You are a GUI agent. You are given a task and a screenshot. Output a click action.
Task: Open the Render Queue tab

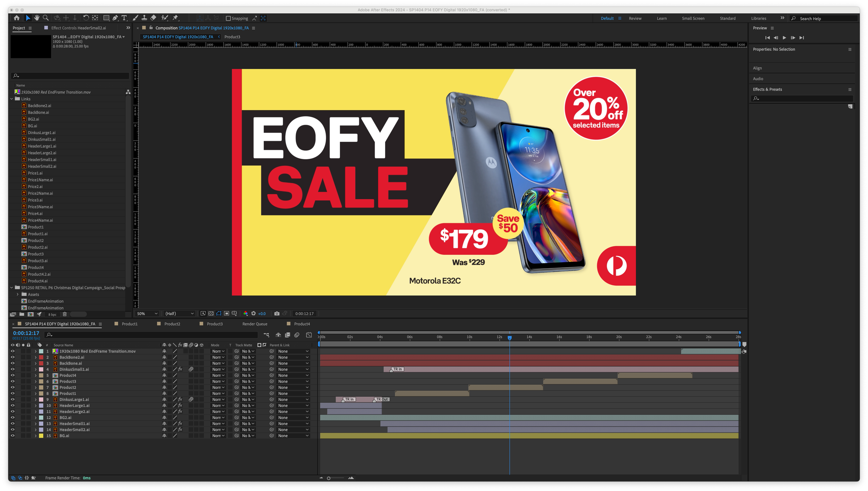(255, 324)
